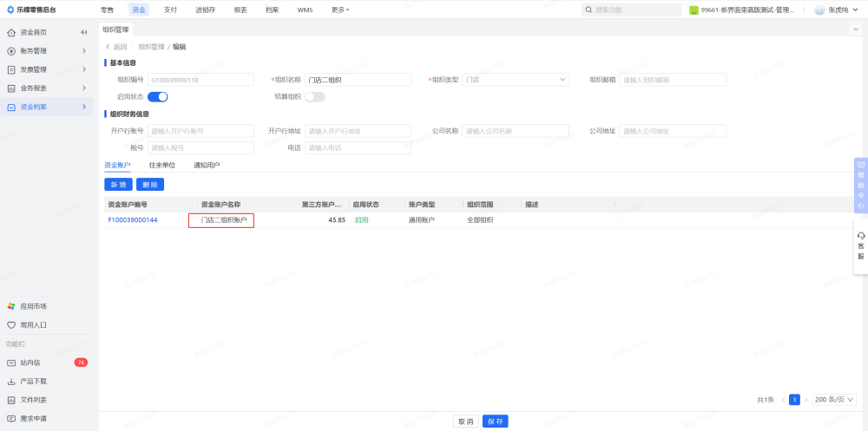The width and height of the screenshot is (868, 431).
Task: Open the 客服 headset support widget
Action: coord(860,245)
